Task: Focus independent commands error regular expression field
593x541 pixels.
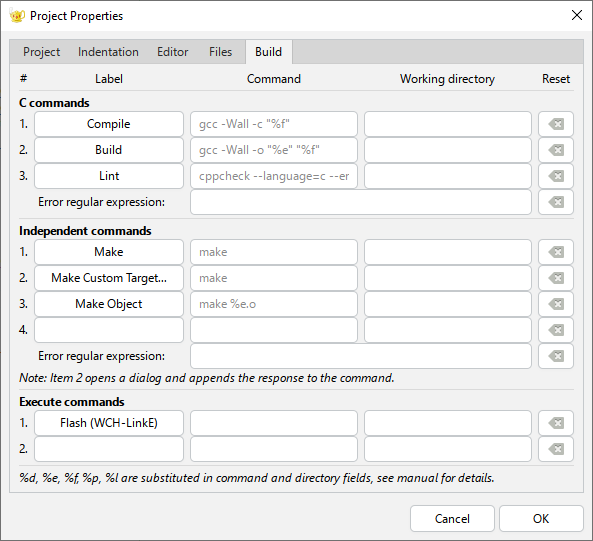Action: (361, 356)
